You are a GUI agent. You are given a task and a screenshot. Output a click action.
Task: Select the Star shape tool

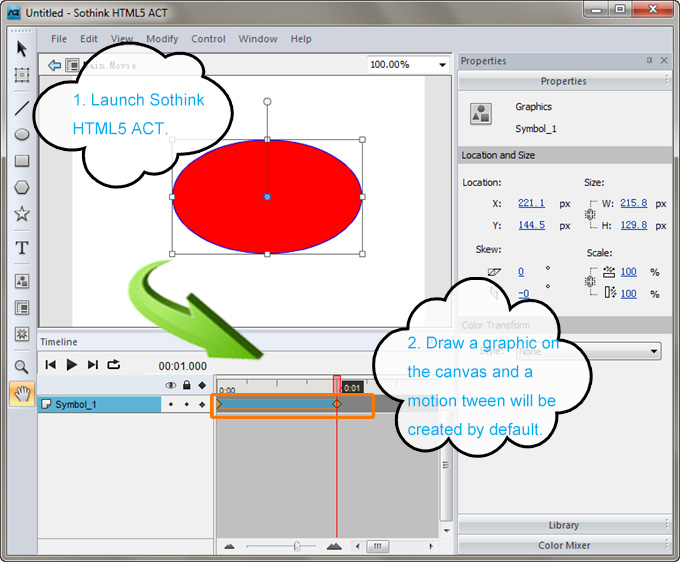point(22,213)
